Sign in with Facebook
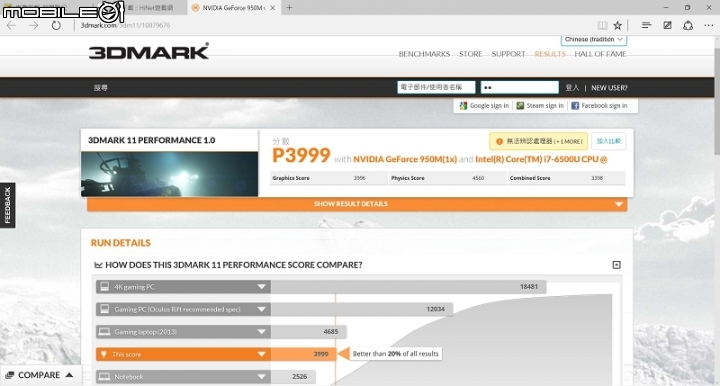Screen dimensions: 720x386 [x=599, y=106]
